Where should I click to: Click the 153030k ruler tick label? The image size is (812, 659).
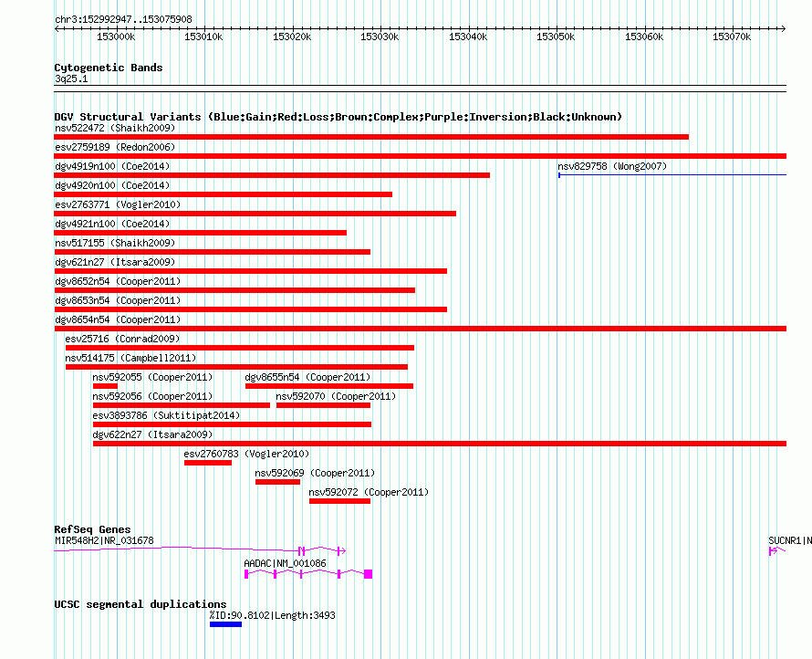click(380, 37)
